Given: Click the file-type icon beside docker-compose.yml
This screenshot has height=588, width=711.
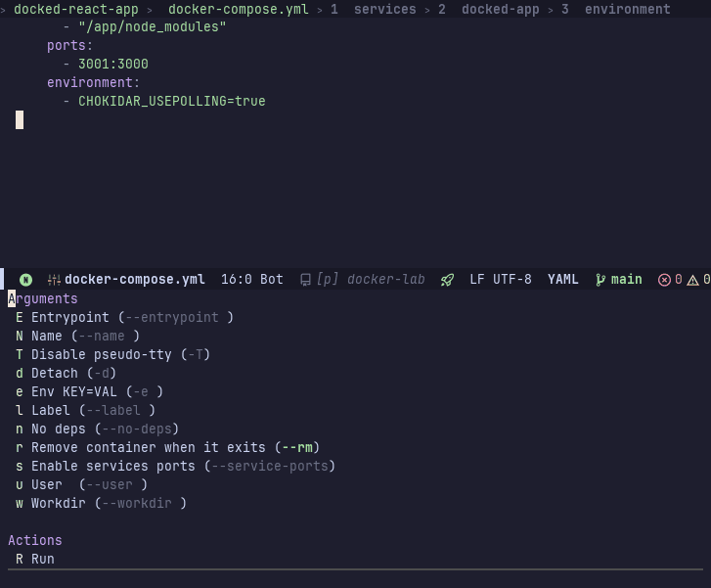Looking at the screenshot, I should click(54, 280).
